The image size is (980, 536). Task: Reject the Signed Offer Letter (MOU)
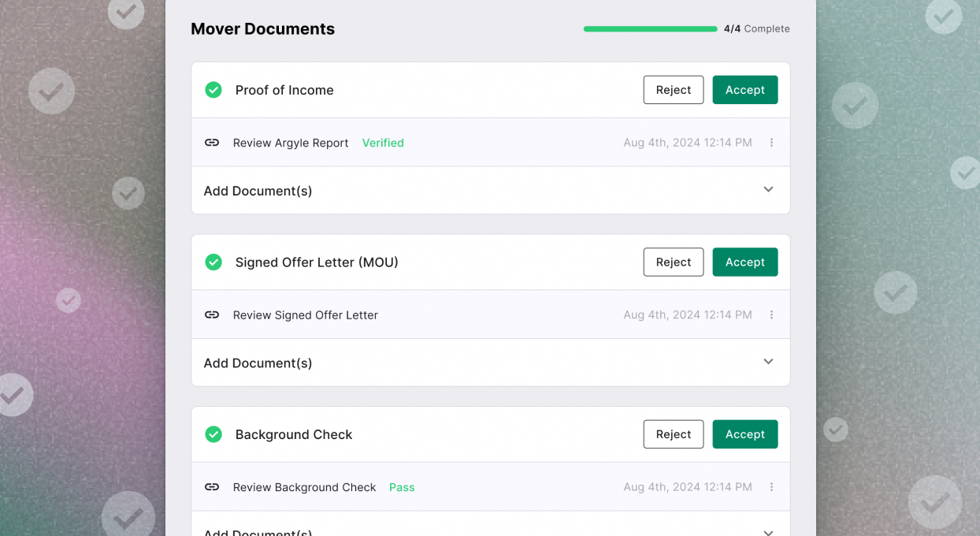[673, 262]
